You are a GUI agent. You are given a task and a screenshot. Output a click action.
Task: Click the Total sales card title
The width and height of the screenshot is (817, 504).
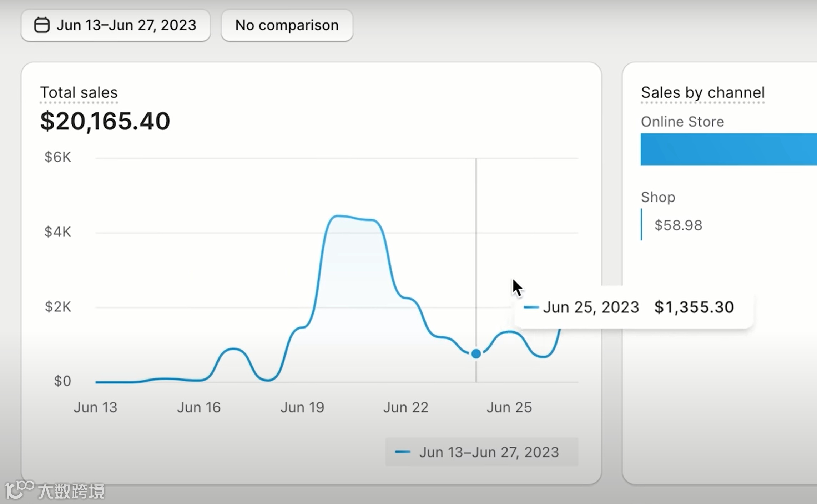[79, 92]
